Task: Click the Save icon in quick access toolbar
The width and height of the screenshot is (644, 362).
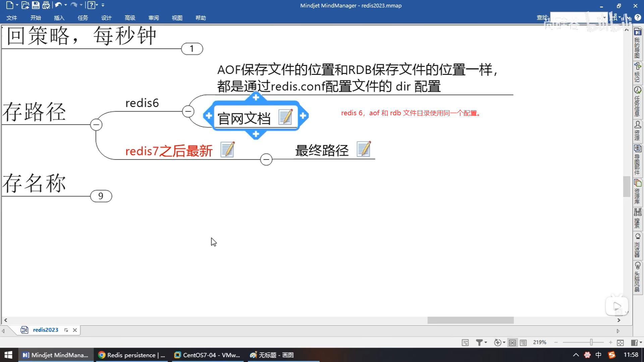Action: (x=36, y=5)
